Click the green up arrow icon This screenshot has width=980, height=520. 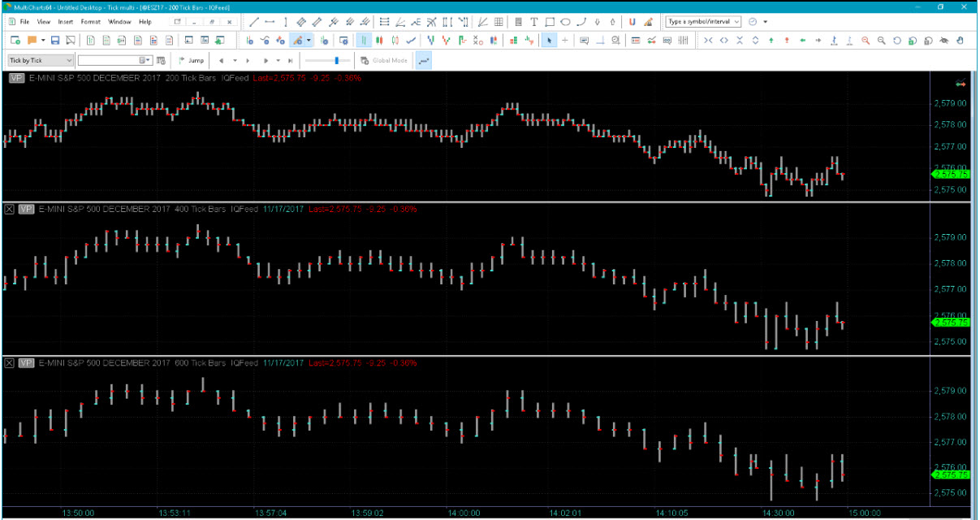[771, 40]
